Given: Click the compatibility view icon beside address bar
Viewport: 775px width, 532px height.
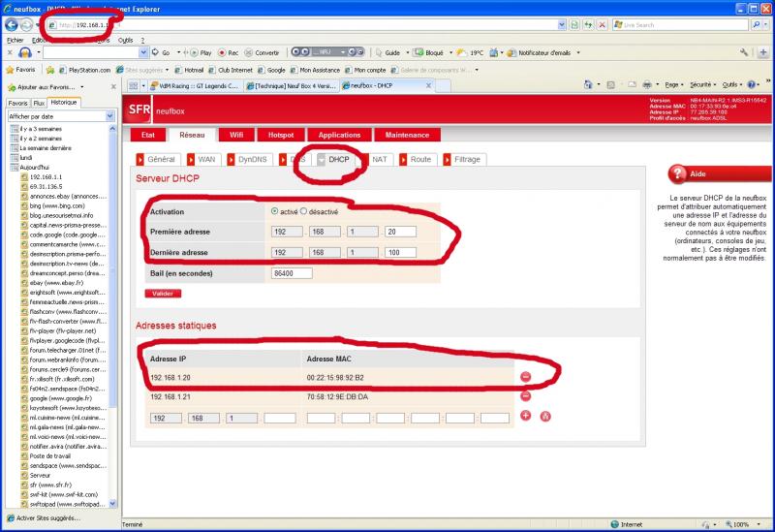Looking at the screenshot, I should point(574,24).
